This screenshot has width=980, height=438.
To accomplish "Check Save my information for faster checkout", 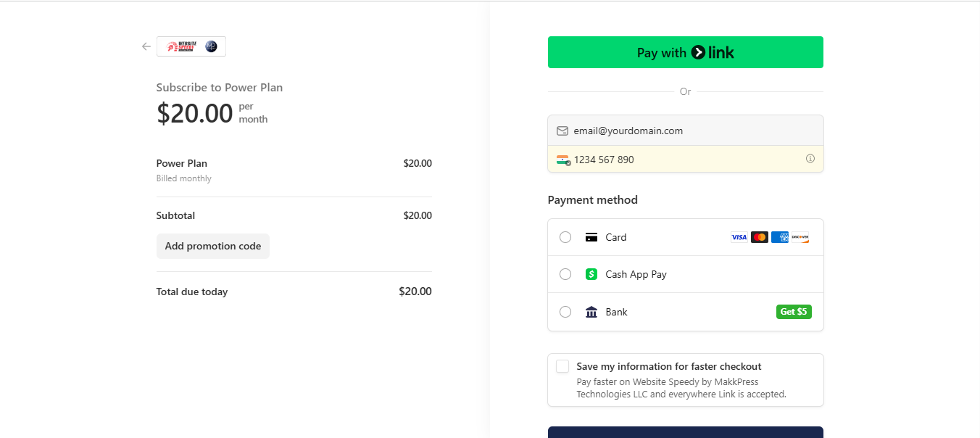I will click(x=562, y=366).
